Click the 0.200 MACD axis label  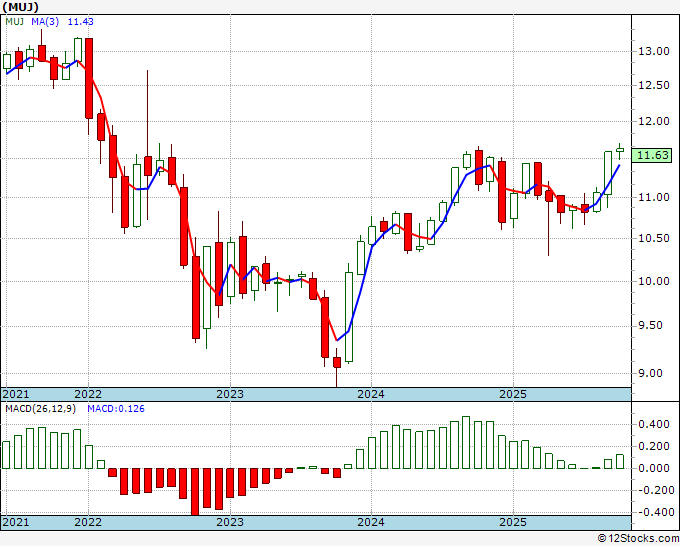[x=654, y=446]
